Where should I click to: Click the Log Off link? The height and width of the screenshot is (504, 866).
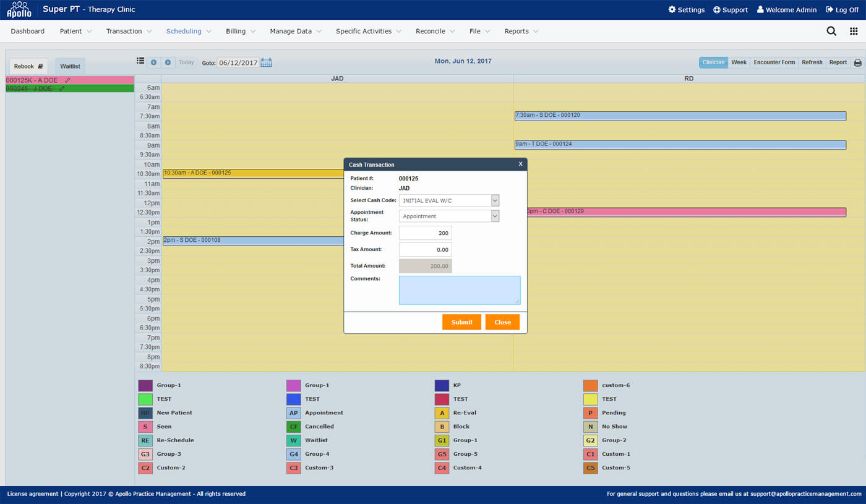click(x=842, y=10)
